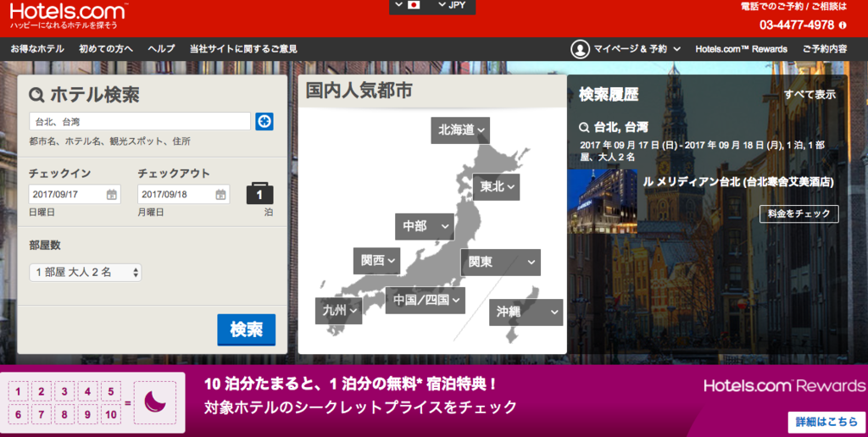Click the 国内人気都市 heading

click(x=359, y=91)
